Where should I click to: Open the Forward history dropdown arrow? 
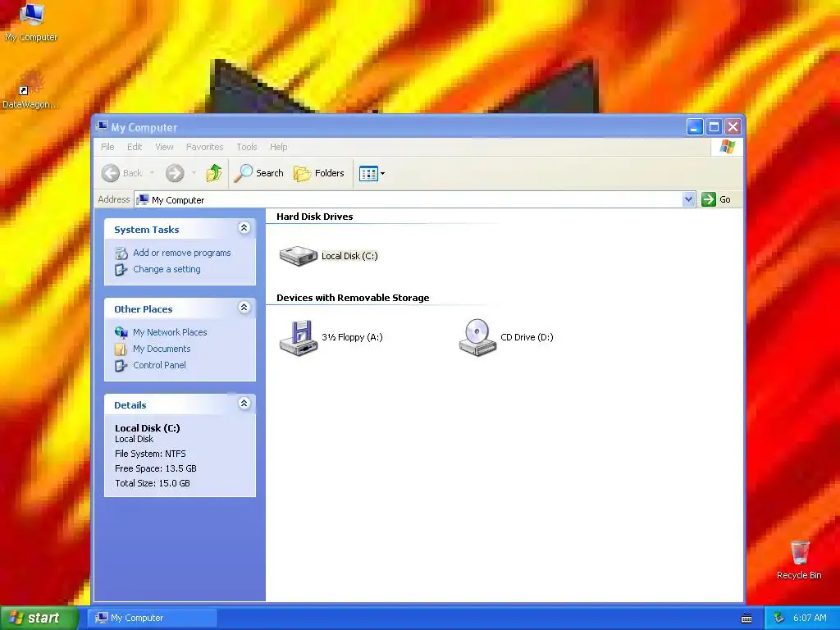point(194,173)
